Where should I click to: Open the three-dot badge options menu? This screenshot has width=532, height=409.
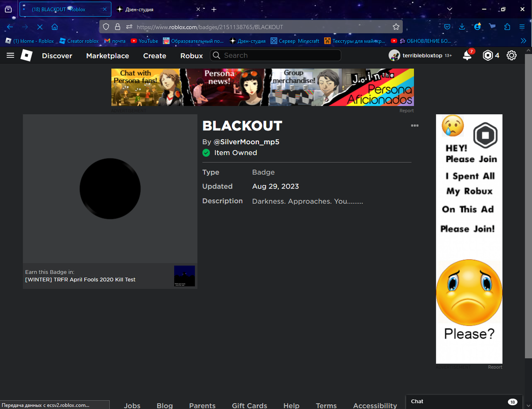(415, 125)
